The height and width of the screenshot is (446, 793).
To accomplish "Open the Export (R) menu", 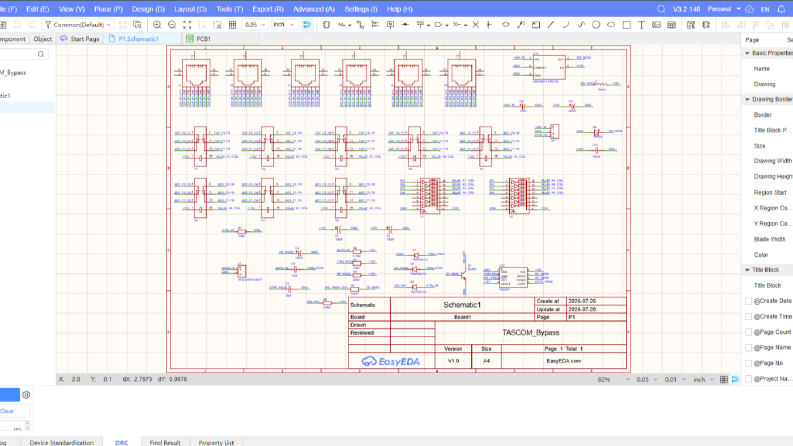I will (x=268, y=9).
